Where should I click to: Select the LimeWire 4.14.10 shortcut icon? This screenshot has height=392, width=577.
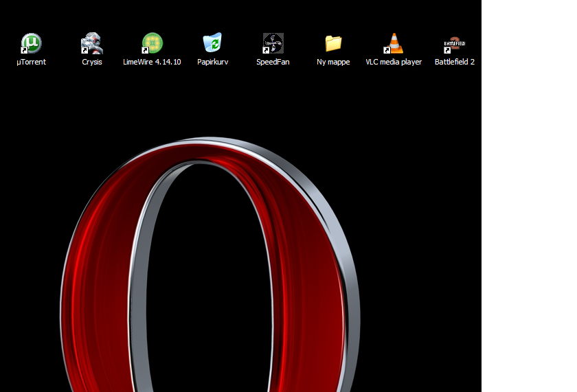pos(152,43)
